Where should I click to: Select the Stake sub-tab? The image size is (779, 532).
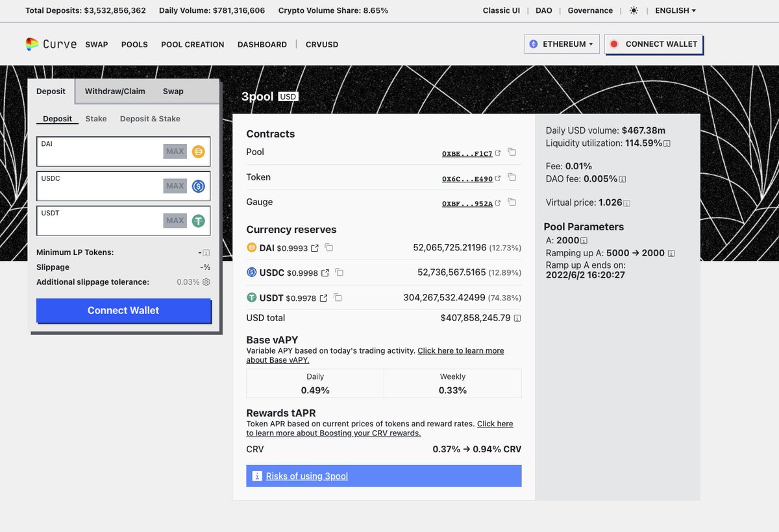tap(96, 119)
